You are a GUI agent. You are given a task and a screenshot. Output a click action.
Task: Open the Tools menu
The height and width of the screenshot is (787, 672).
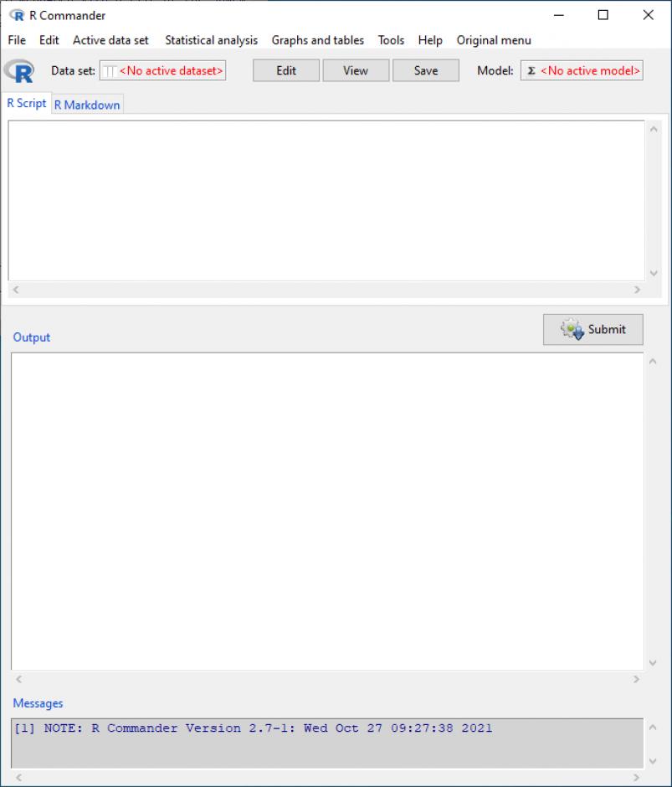point(391,40)
